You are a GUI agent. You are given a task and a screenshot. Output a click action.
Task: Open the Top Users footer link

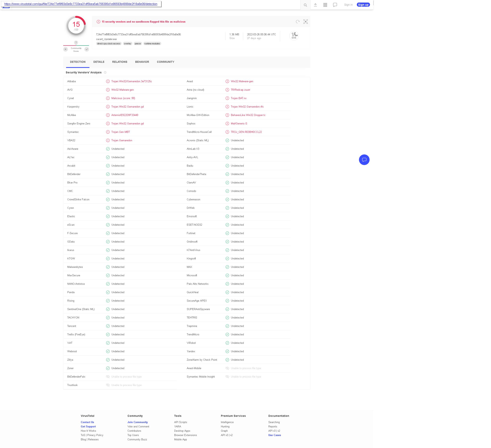tap(133, 435)
